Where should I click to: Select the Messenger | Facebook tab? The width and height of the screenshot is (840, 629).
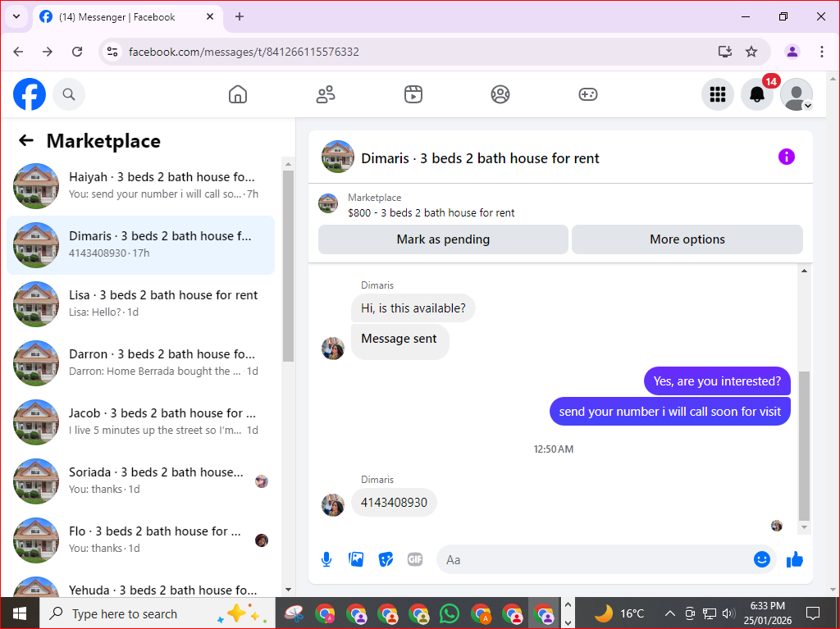point(128,18)
